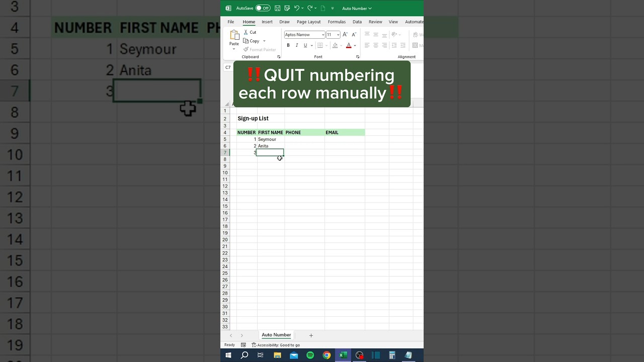Screen dimensions: 644x362
Task: Click the Paste clipboard icon
Action: (x=234, y=35)
